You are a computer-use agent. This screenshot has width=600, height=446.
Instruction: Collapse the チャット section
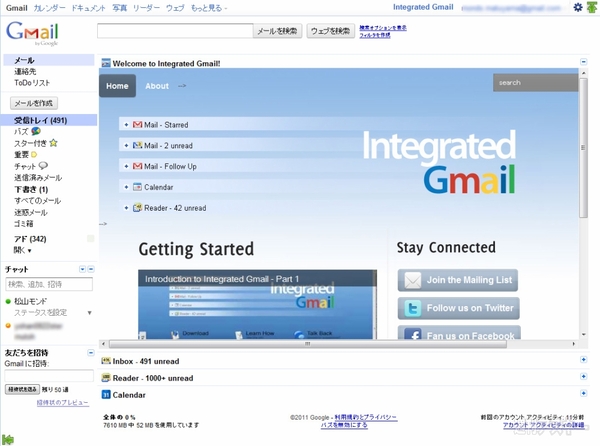[x=91, y=269]
